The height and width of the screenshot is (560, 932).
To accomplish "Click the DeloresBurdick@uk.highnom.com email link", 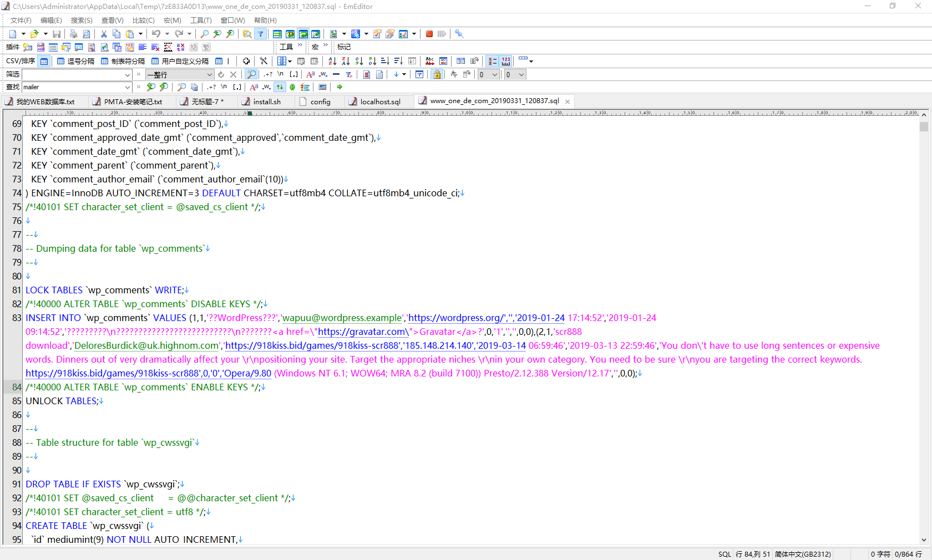I will [146, 345].
